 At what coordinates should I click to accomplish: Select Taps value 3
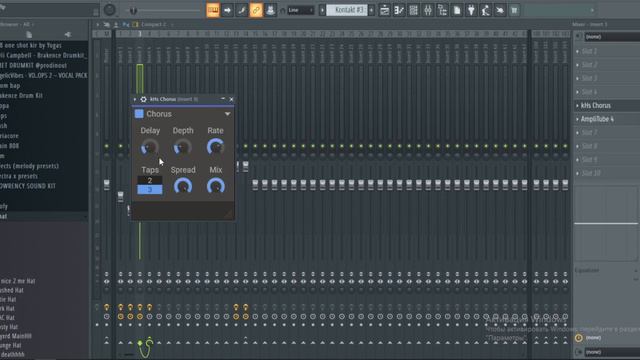(150, 189)
